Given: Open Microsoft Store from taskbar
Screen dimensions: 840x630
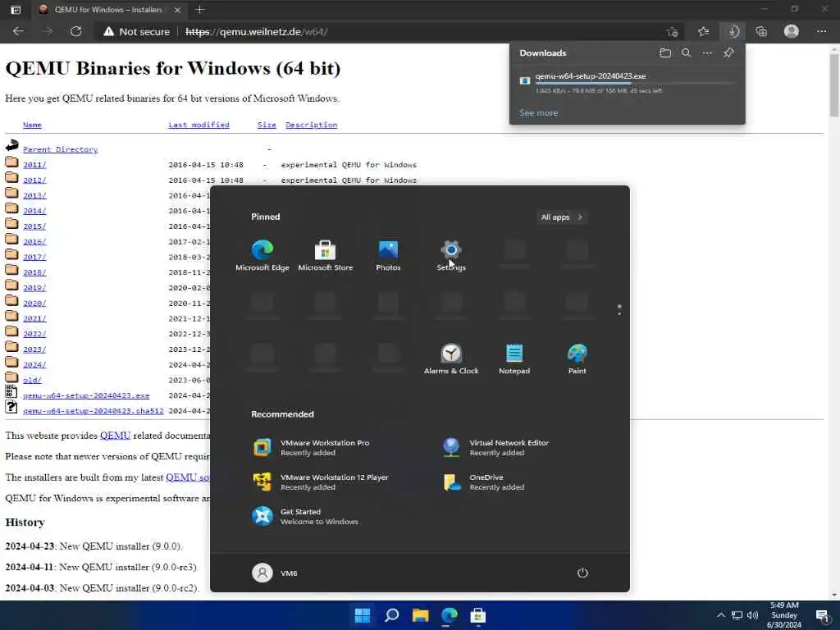Looking at the screenshot, I should click(x=478, y=615).
